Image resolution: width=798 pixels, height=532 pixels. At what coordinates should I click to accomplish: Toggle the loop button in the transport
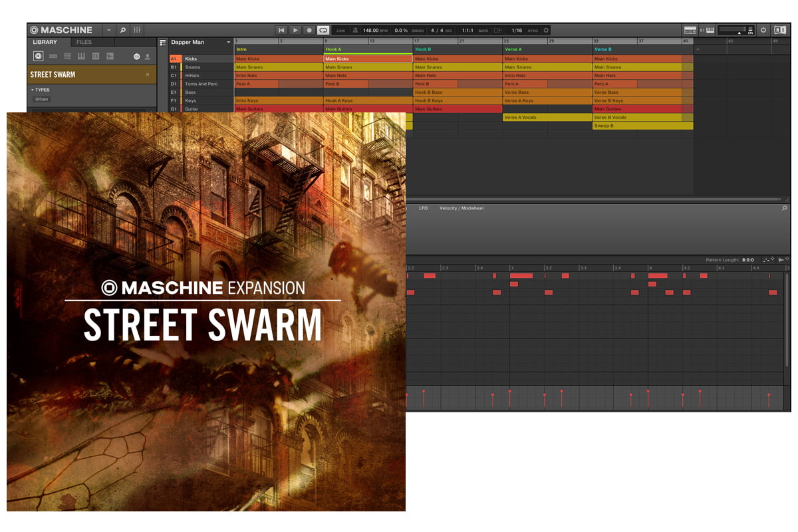[323, 31]
